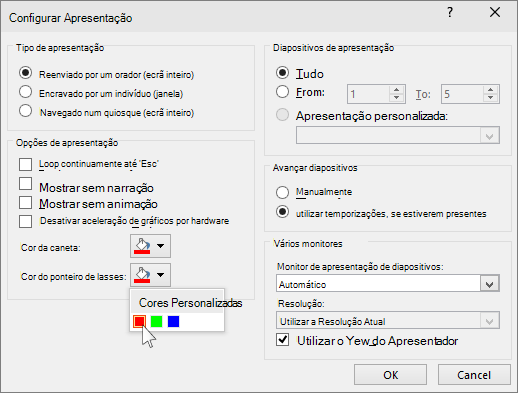Click the Cores Personalizadas header
This screenshot has height=393, width=518.
coord(190,303)
